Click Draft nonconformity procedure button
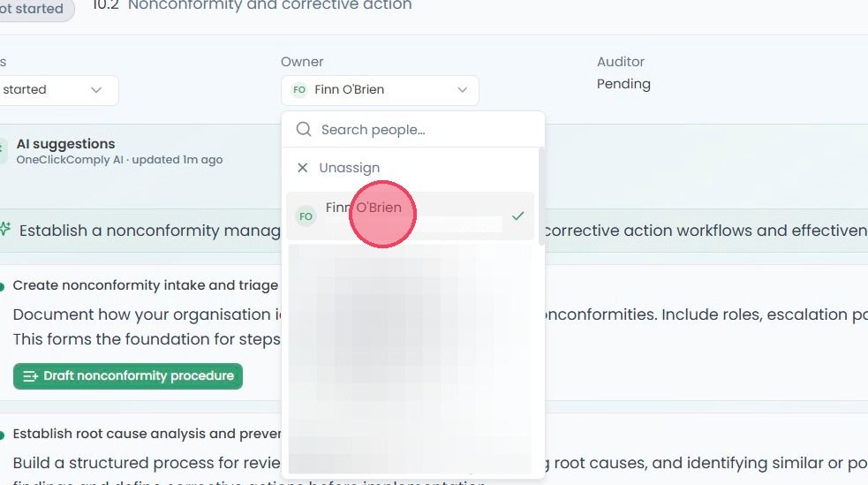 pyautogui.click(x=128, y=376)
